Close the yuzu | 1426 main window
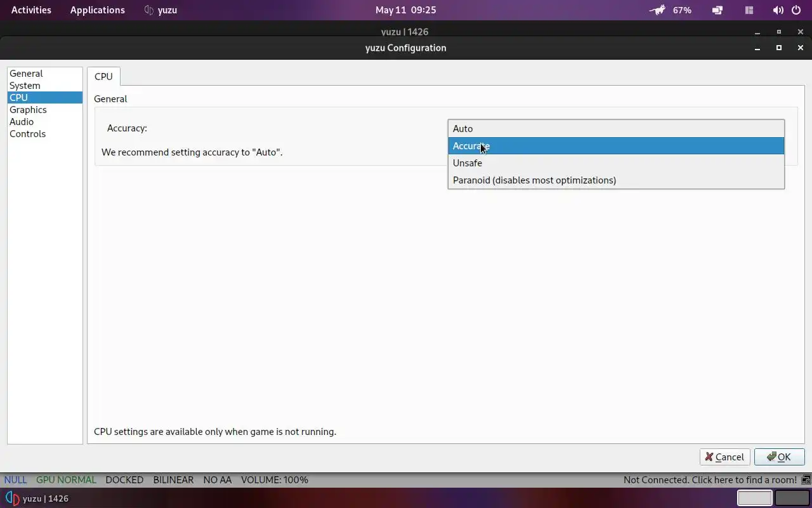 coord(800,32)
